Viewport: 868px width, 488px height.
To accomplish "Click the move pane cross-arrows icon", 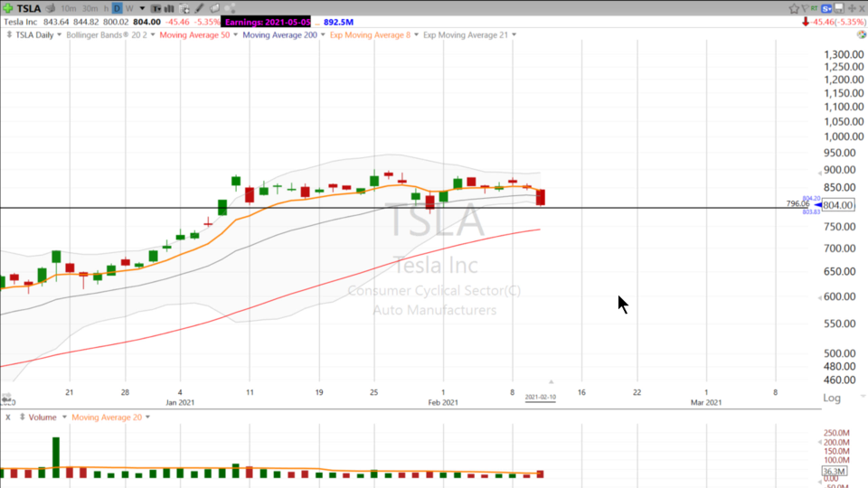I will point(852,8).
